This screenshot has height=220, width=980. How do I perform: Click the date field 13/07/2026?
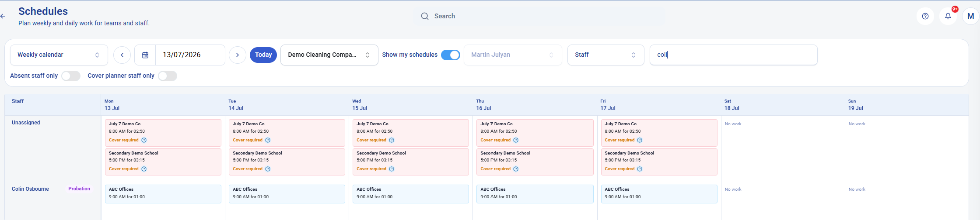click(190, 55)
